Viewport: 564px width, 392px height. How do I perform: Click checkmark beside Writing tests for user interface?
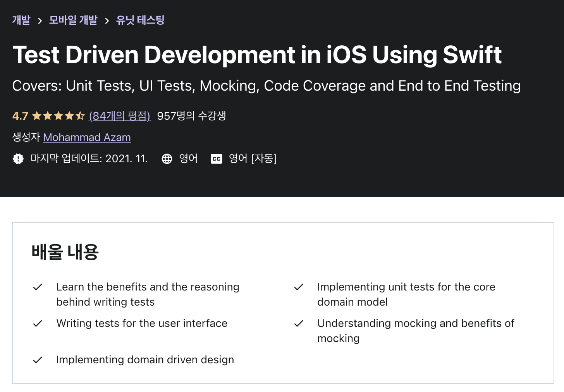[x=38, y=323]
